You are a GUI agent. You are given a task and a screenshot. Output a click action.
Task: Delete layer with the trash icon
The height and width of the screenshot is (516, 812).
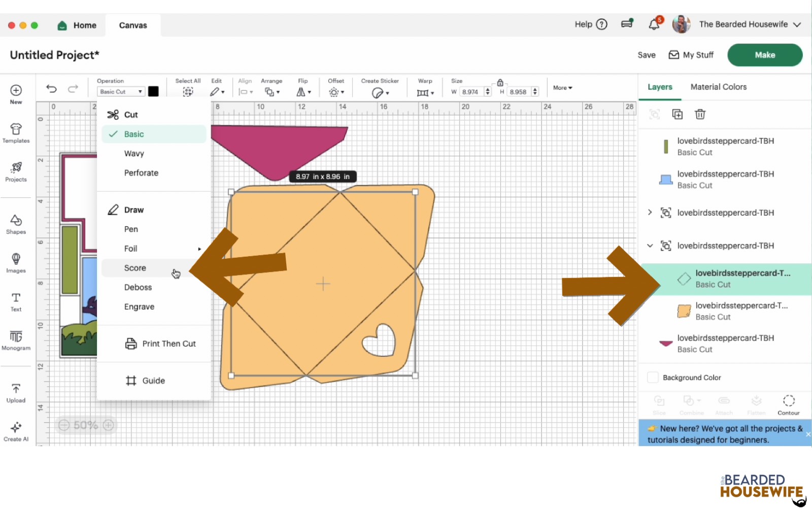[x=700, y=114]
